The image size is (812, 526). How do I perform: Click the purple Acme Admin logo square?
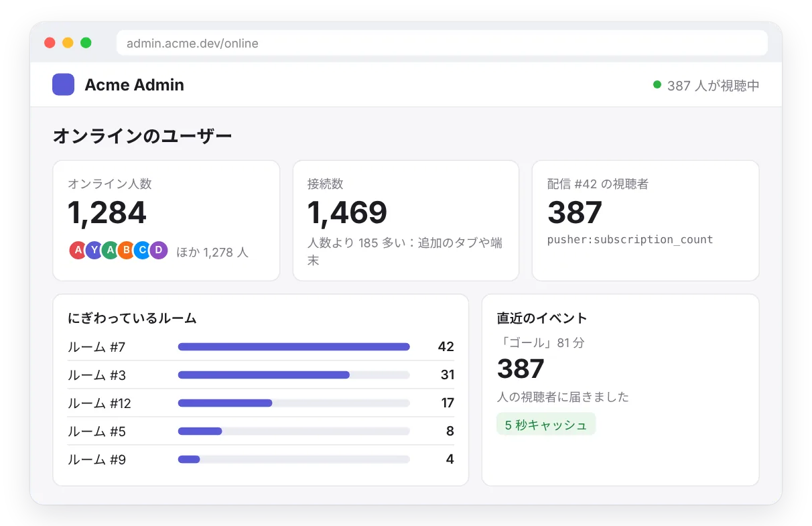pos(63,84)
